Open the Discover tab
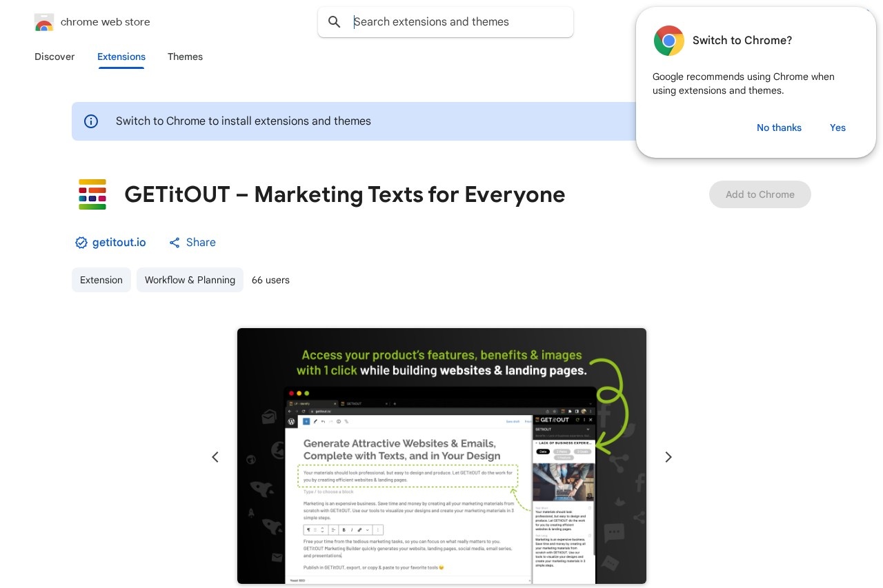 [x=54, y=57]
